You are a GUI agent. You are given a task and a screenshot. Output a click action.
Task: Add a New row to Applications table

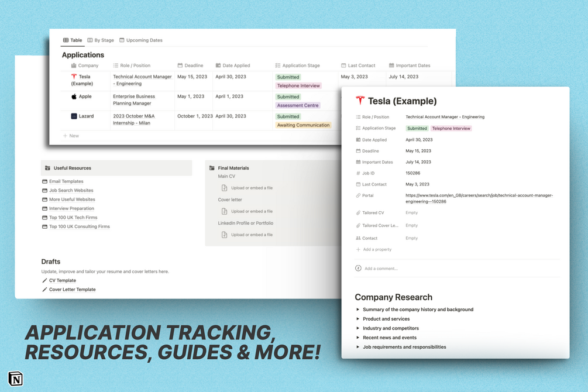tap(71, 136)
